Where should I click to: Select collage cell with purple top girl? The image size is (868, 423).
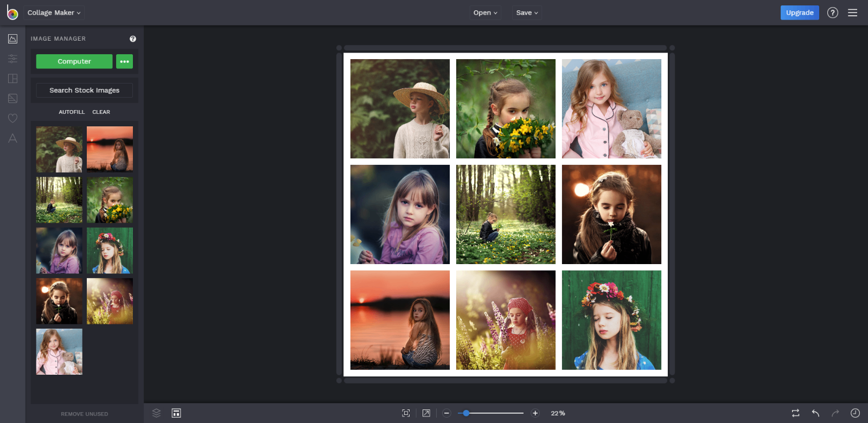[x=400, y=214]
